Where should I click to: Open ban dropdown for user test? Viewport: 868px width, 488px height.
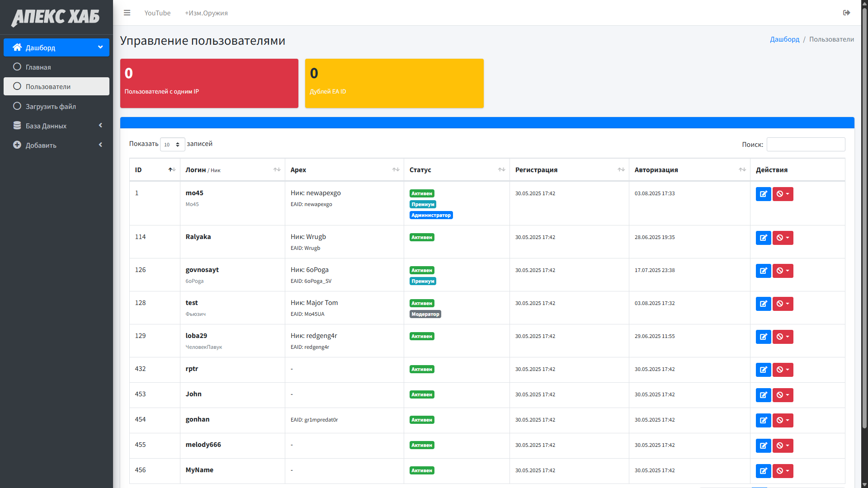click(x=783, y=304)
